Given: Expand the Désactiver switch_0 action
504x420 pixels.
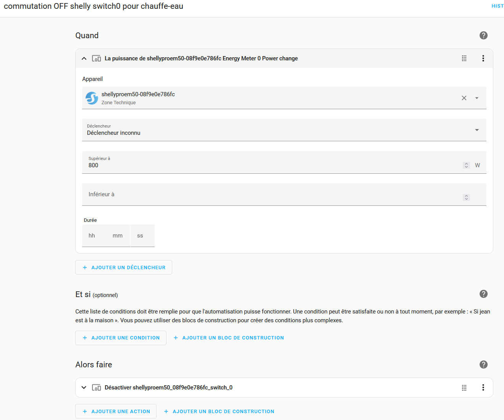Looking at the screenshot, I should pyautogui.click(x=84, y=388).
